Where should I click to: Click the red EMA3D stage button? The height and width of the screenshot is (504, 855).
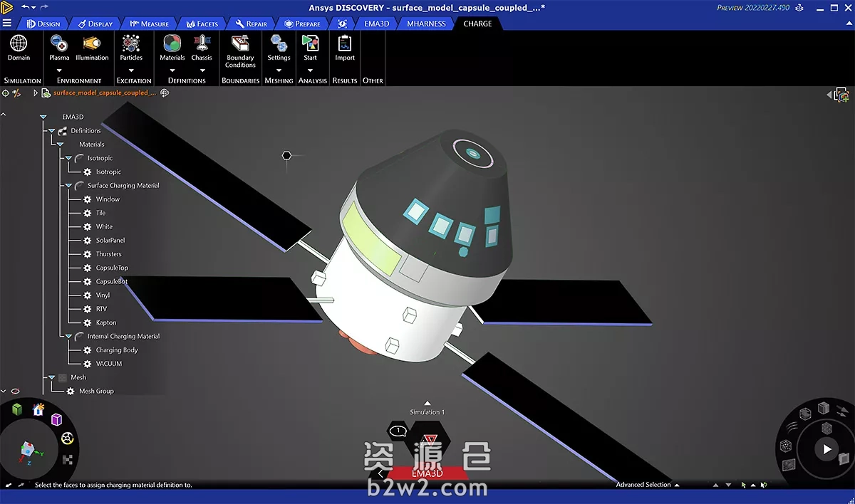click(x=427, y=473)
